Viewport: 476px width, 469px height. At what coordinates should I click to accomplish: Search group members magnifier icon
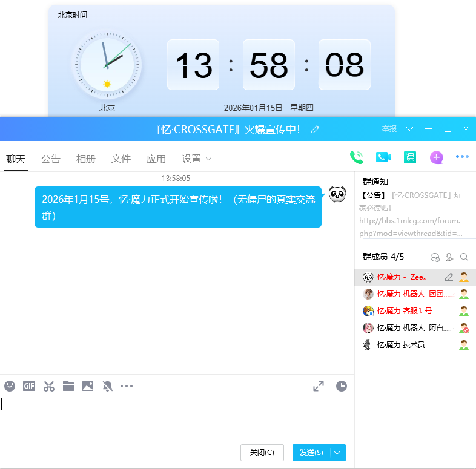[464, 257]
